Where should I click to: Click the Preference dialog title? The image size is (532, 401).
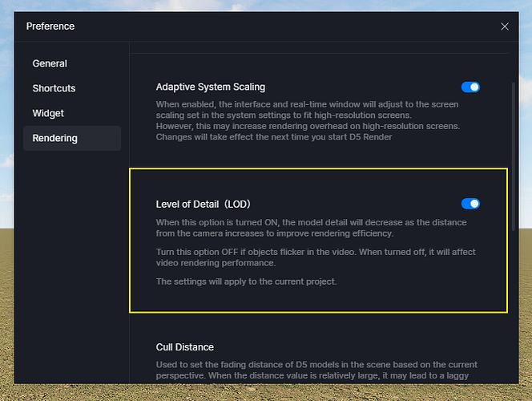[50, 26]
